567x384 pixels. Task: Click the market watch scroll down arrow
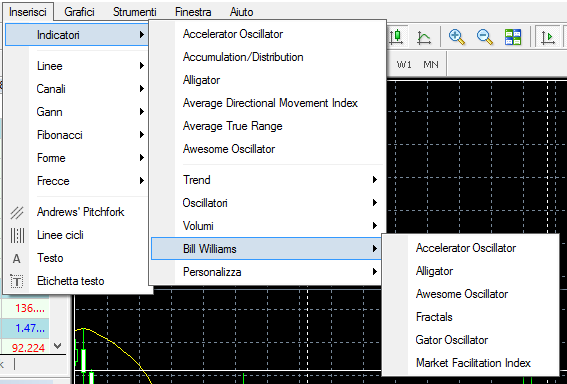point(57,346)
